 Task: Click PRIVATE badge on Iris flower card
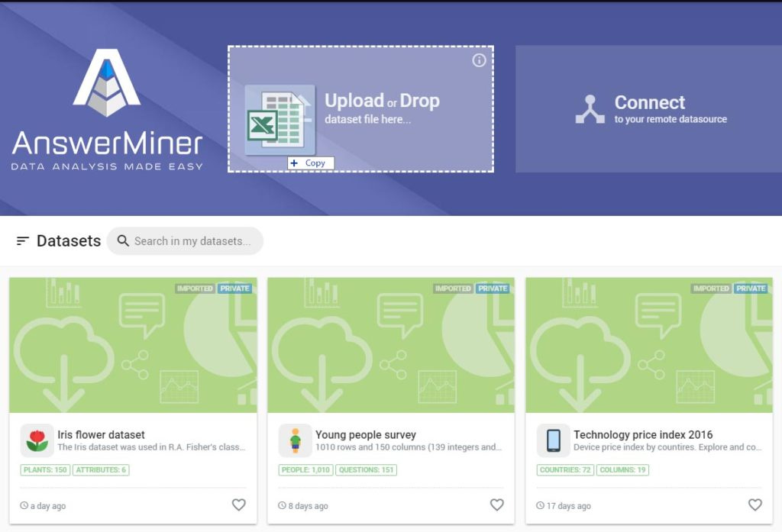pyautogui.click(x=235, y=289)
